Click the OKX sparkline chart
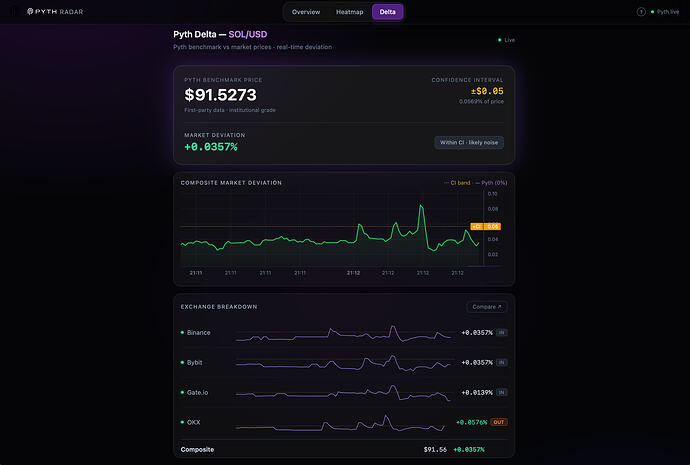The image size is (690, 465). tap(340, 423)
